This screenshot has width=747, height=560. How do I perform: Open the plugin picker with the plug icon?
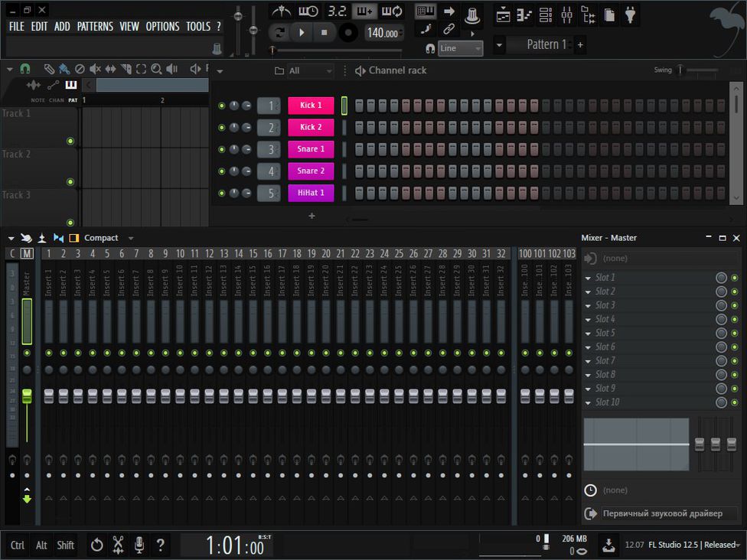[629, 13]
